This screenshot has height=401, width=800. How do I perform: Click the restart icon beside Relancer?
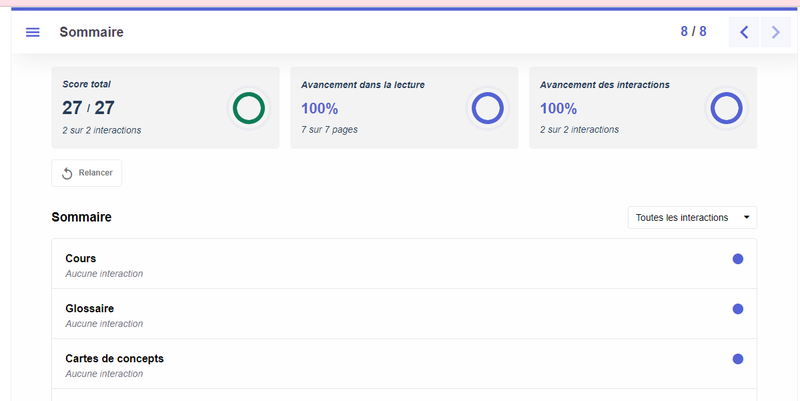pyautogui.click(x=67, y=173)
